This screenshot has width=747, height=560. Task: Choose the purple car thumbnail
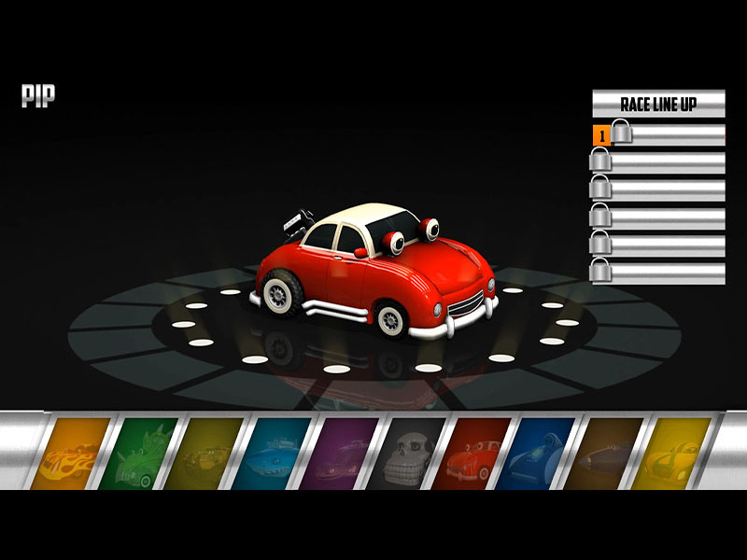pos(339,454)
